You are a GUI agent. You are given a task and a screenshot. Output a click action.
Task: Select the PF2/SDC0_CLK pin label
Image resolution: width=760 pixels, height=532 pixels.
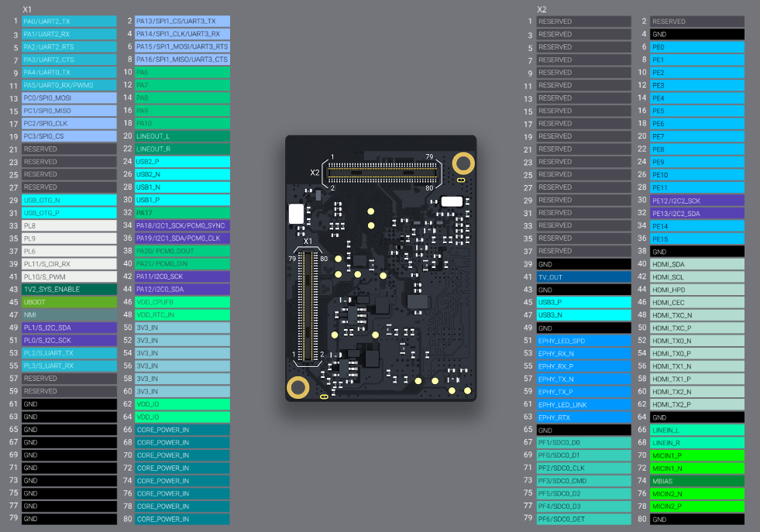click(583, 468)
